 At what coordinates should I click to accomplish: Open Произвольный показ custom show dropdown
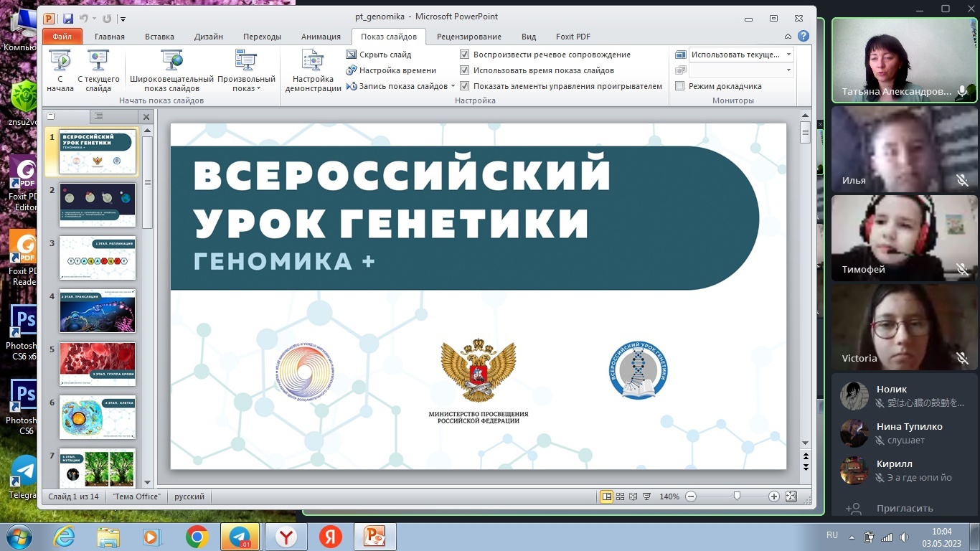point(246,71)
